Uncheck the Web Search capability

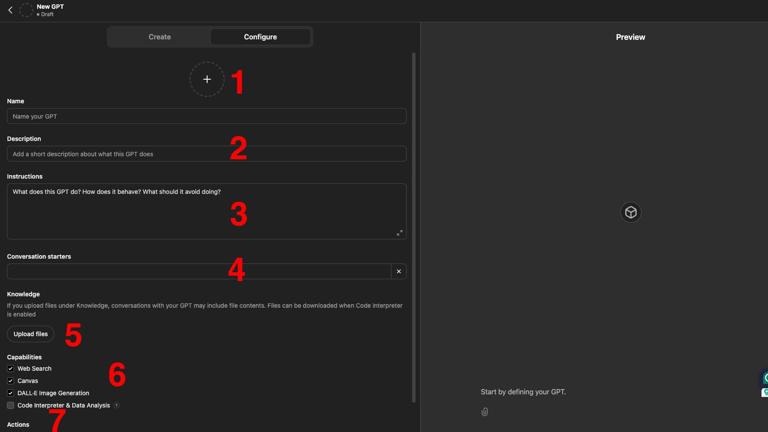pos(11,369)
